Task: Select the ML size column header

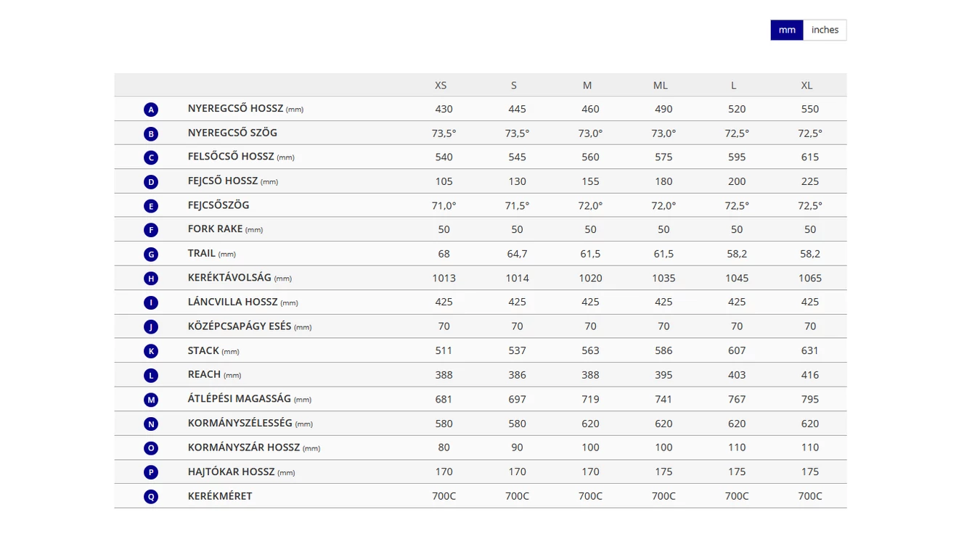Action: [x=661, y=85]
